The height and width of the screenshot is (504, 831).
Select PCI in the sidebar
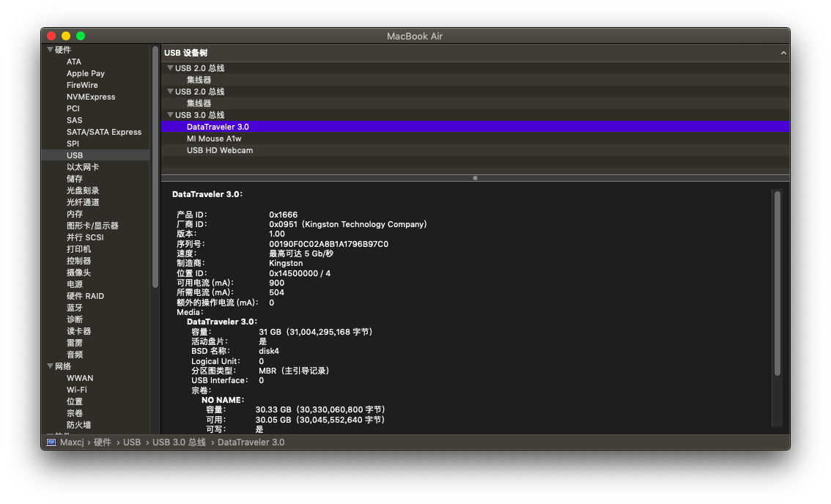(x=73, y=108)
